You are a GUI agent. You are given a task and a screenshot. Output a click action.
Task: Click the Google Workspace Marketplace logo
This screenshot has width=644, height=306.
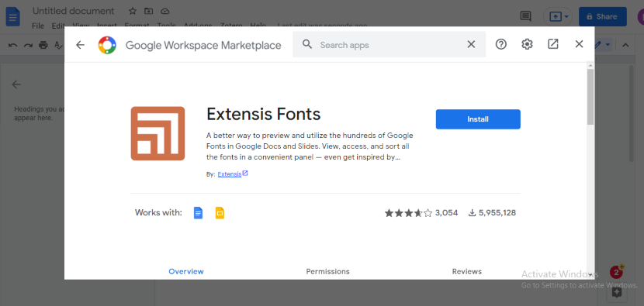[x=107, y=45]
